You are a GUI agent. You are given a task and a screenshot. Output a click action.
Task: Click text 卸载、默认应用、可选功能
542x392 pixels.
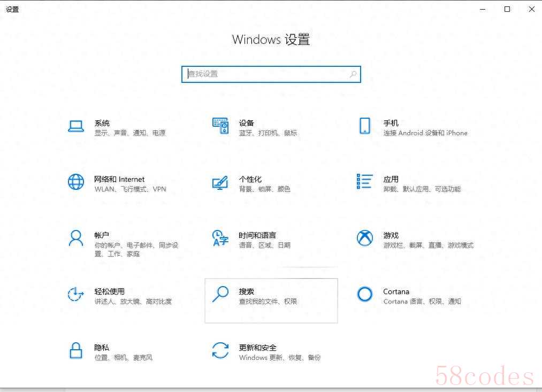point(422,189)
